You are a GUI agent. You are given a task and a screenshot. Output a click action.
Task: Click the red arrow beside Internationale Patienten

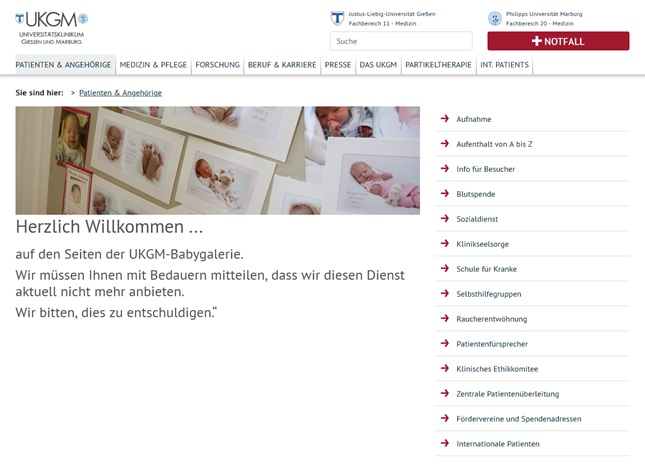click(445, 443)
